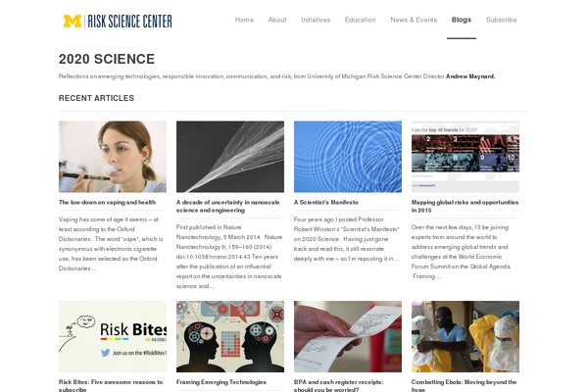Click the Risk Science Center logo
The image size is (588, 392).
pos(118,21)
